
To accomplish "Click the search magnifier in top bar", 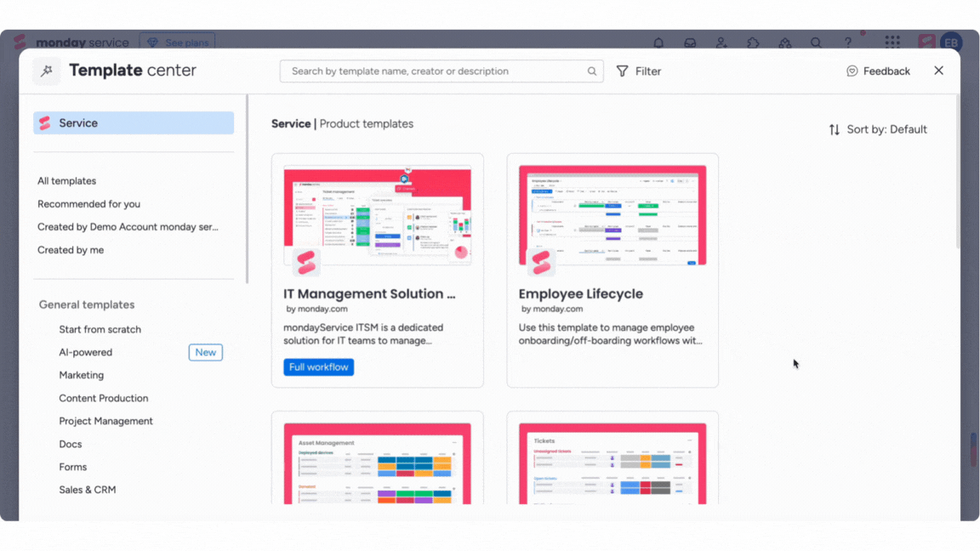I will click(817, 43).
